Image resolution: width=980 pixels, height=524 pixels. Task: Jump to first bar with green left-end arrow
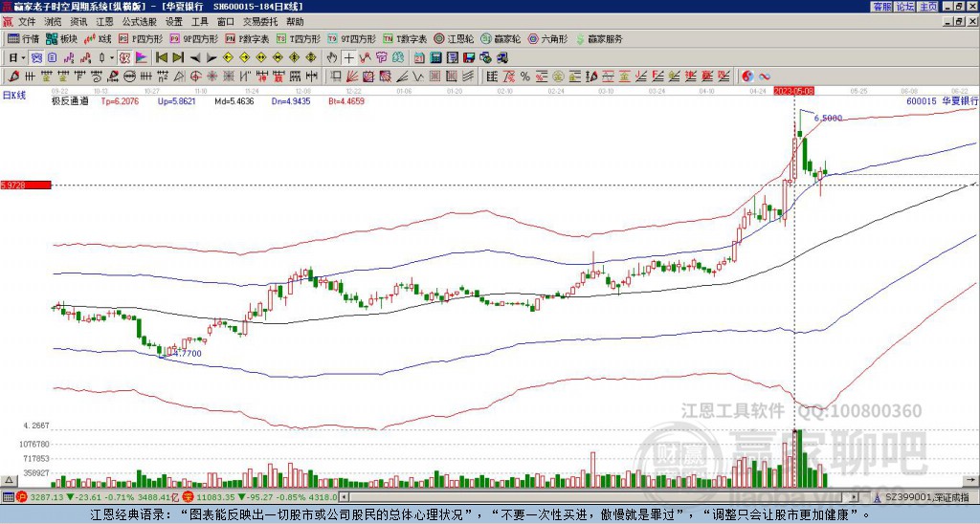162,57
